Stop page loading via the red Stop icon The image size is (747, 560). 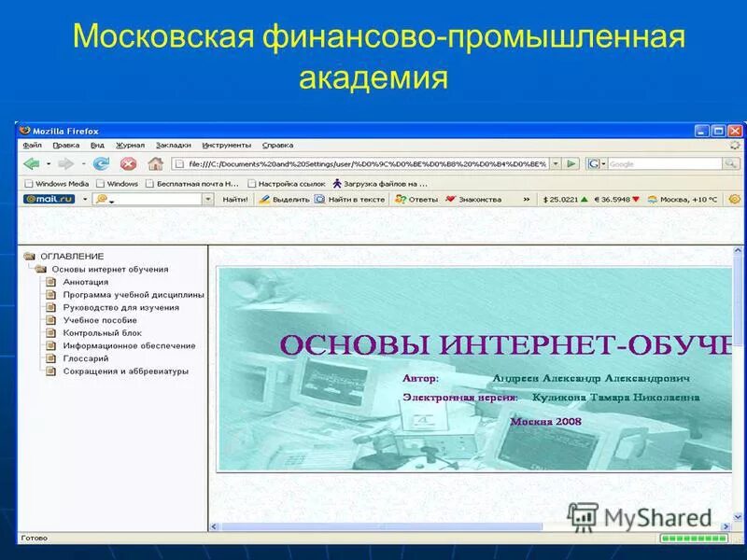(x=128, y=161)
